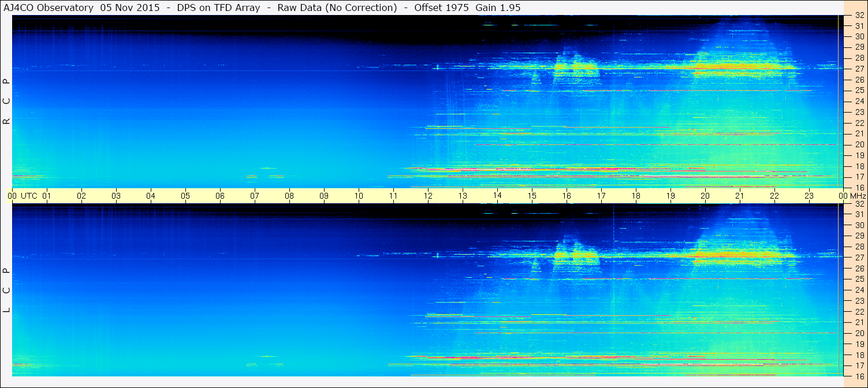Screen dimensions: 868x388
Task: Pick 21 MHz label in RCP panel
Action: coord(859,133)
